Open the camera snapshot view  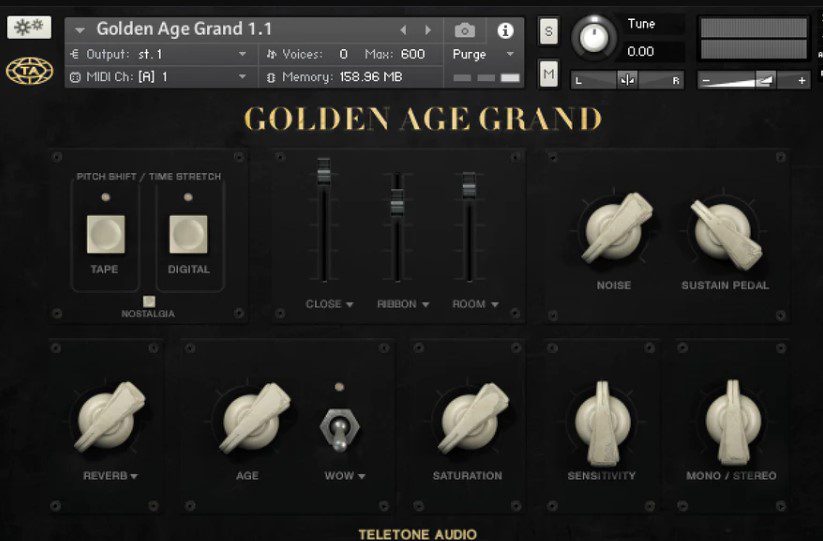(465, 30)
